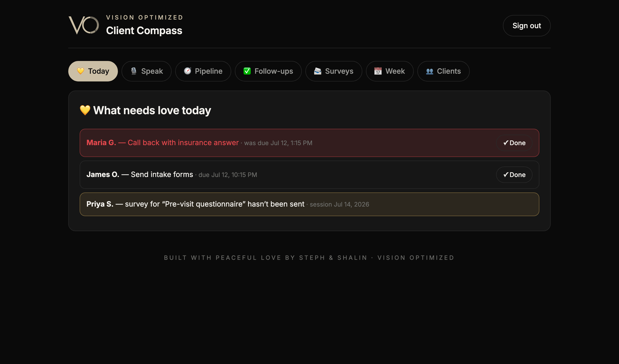Click the heart beside What needs love today

pos(85,110)
